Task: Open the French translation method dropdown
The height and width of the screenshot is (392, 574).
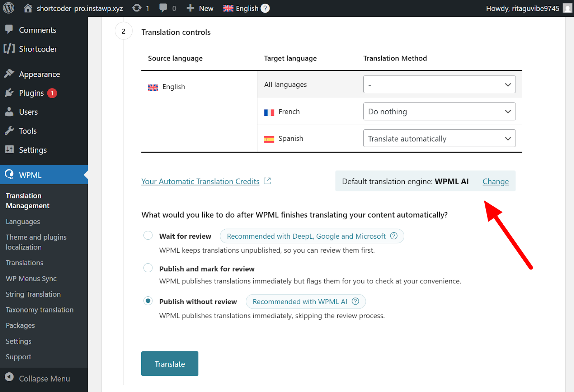Action: (x=439, y=111)
